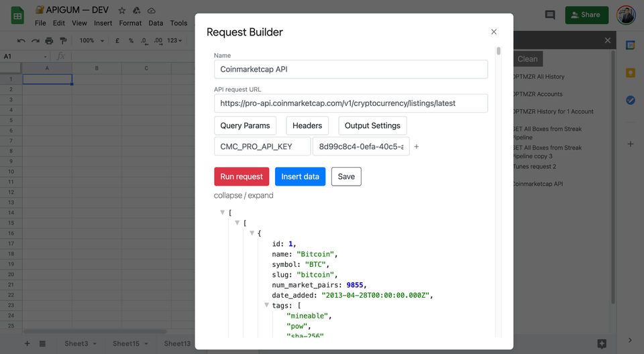Open the 123 number format dropdown

(174, 41)
